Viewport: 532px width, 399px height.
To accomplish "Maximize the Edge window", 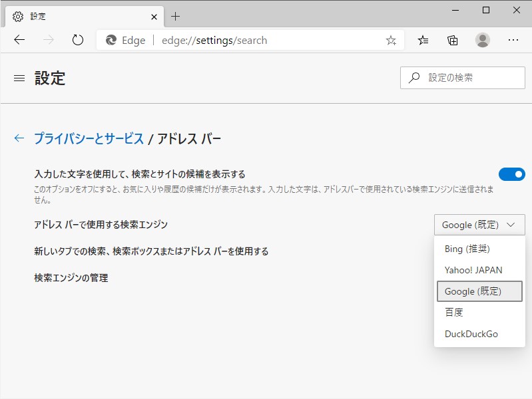I will tap(486, 10).
